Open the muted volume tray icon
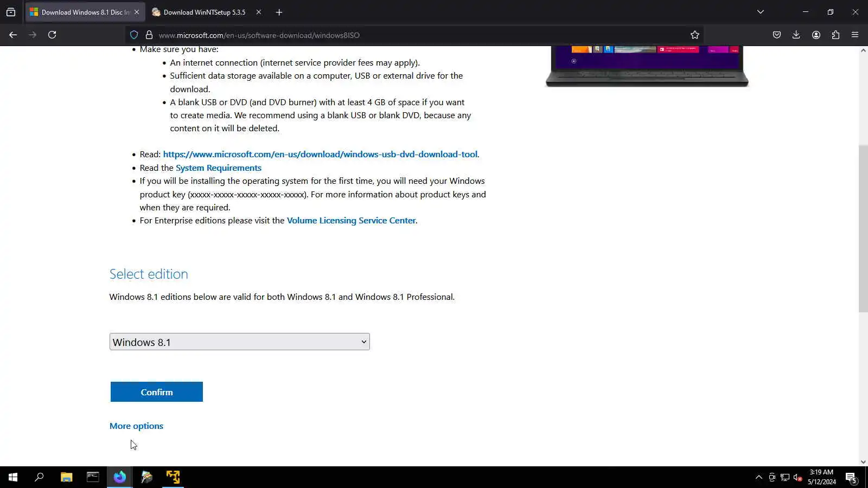 797,477
